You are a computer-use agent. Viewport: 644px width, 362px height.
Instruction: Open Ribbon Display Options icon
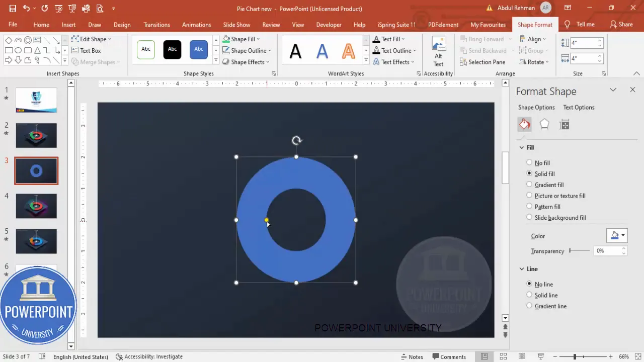tap(568, 8)
